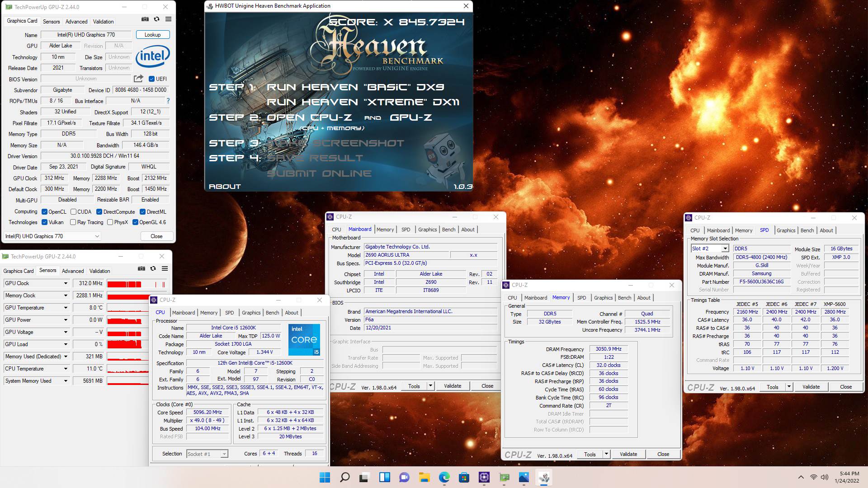Click the Tools button in CPU-Z Memory window

pyautogui.click(x=590, y=454)
